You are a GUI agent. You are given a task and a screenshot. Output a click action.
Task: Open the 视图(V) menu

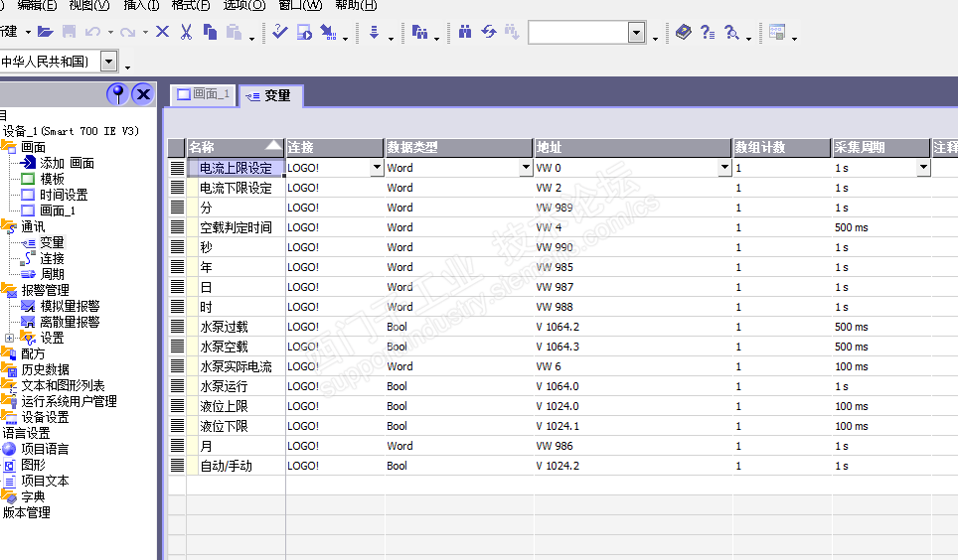(89, 6)
